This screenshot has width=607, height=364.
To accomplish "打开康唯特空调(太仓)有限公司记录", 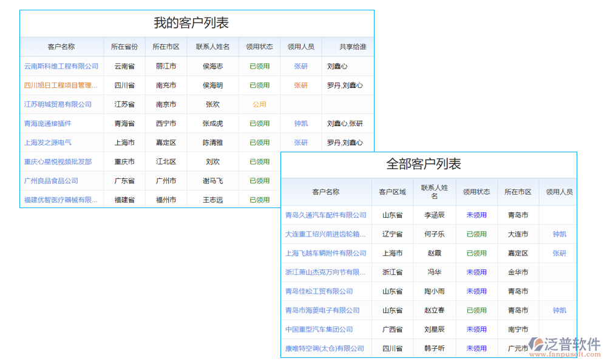I will point(324,349).
